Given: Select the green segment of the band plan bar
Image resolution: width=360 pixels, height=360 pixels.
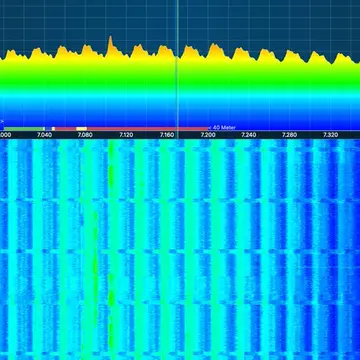Looking at the screenshot, I should tap(24, 129).
